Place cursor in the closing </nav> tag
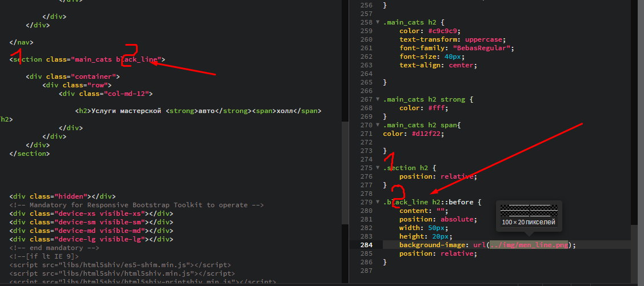Image resolution: width=644 pixels, height=286 pixels. coord(21,42)
